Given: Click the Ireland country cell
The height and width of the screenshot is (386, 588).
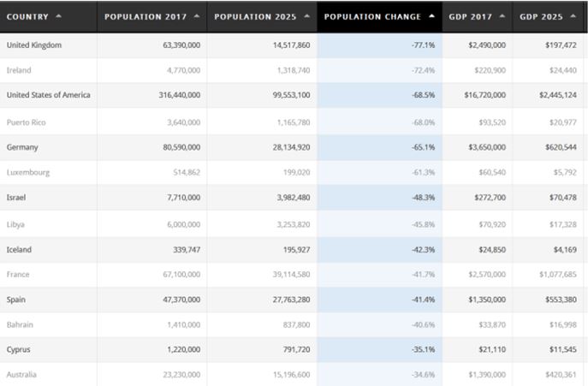Looking at the screenshot, I should click(19, 70).
